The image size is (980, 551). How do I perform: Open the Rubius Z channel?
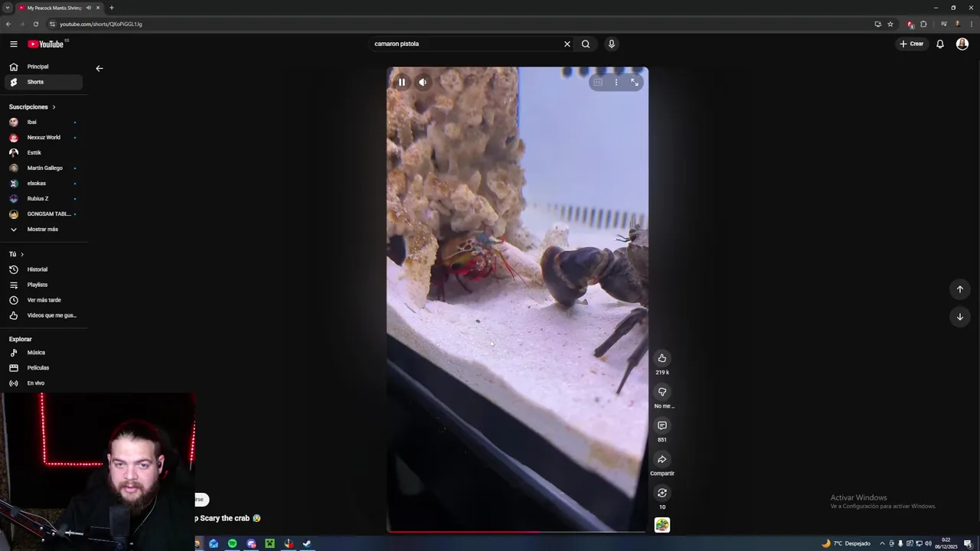(43, 198)
